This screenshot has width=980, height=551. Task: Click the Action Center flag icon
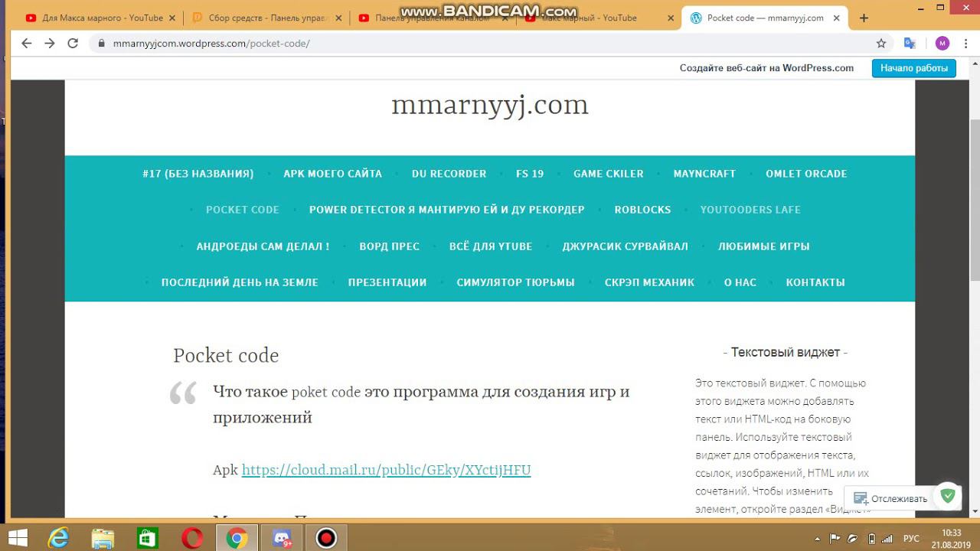coord(835,538)
